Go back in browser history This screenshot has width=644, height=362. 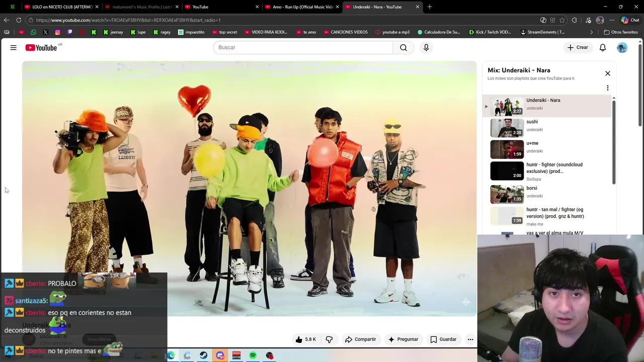pos(7,20)
